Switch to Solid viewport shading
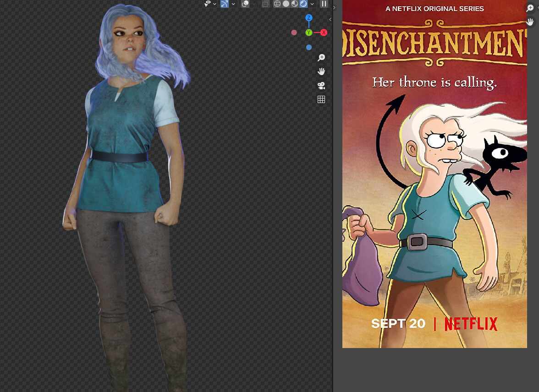The width and height of the screenshot is (539, 392). pos(286,4)
